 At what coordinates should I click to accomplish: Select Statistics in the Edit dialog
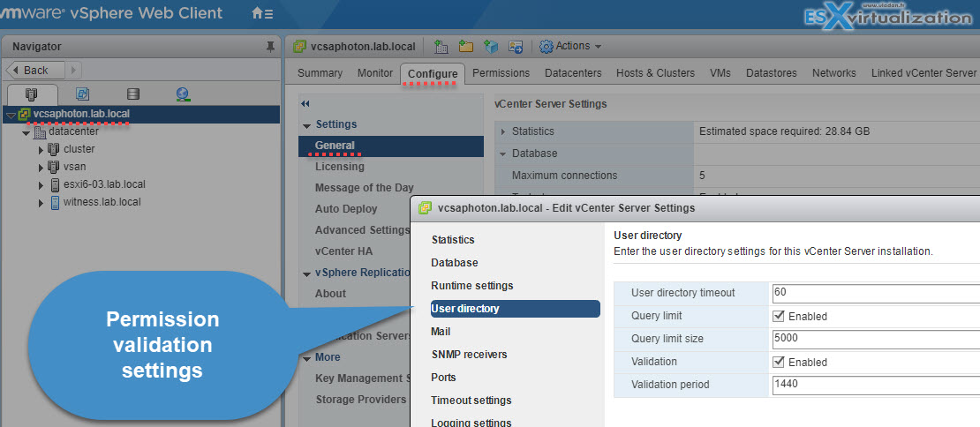[x=453, y=240]
